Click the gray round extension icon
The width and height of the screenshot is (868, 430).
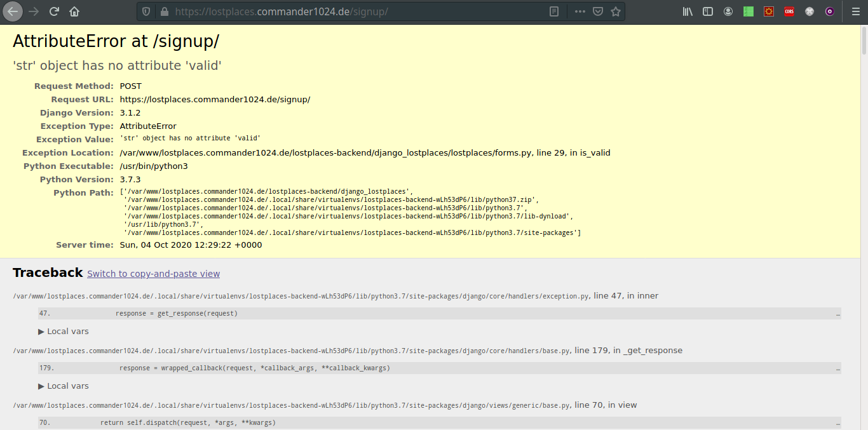pyautogui.click(x=810, y=11)
